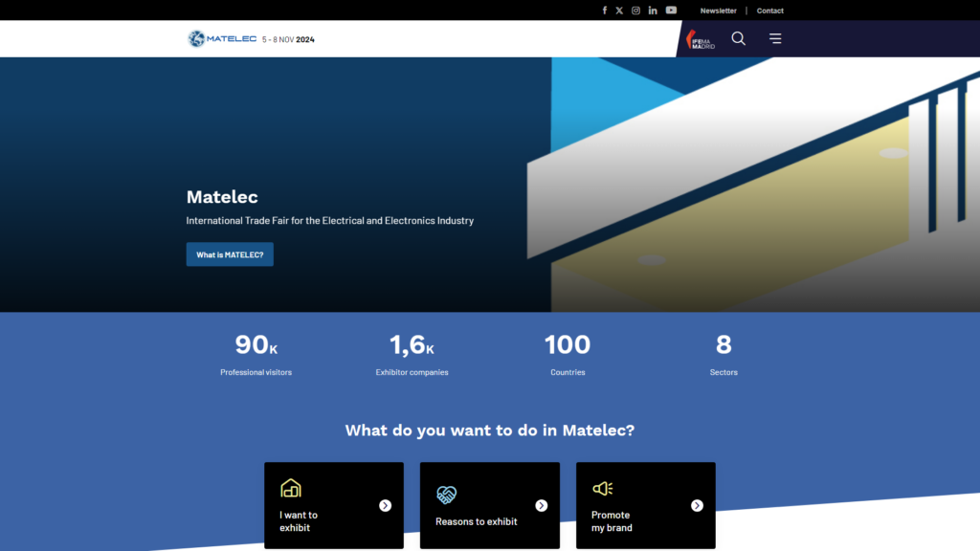
Task: Click the What is MATELEC? button
Action: [230, 254]
